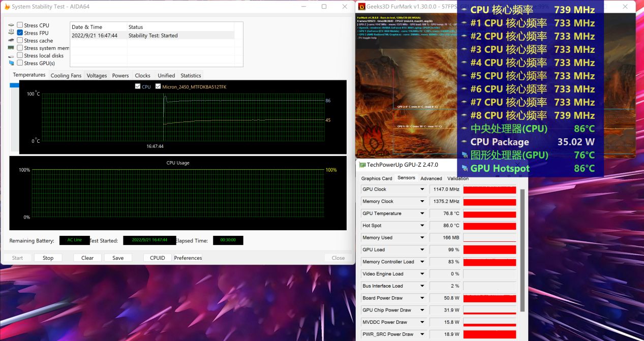
Task: Click the Elapsed Time field 00:30:00
Action: (228, 240)
